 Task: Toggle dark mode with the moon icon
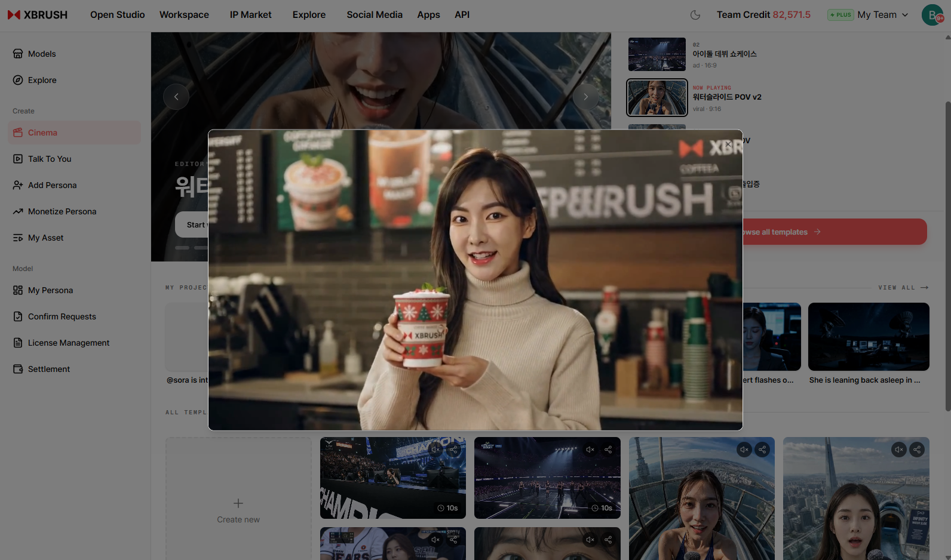click(695, 15)
